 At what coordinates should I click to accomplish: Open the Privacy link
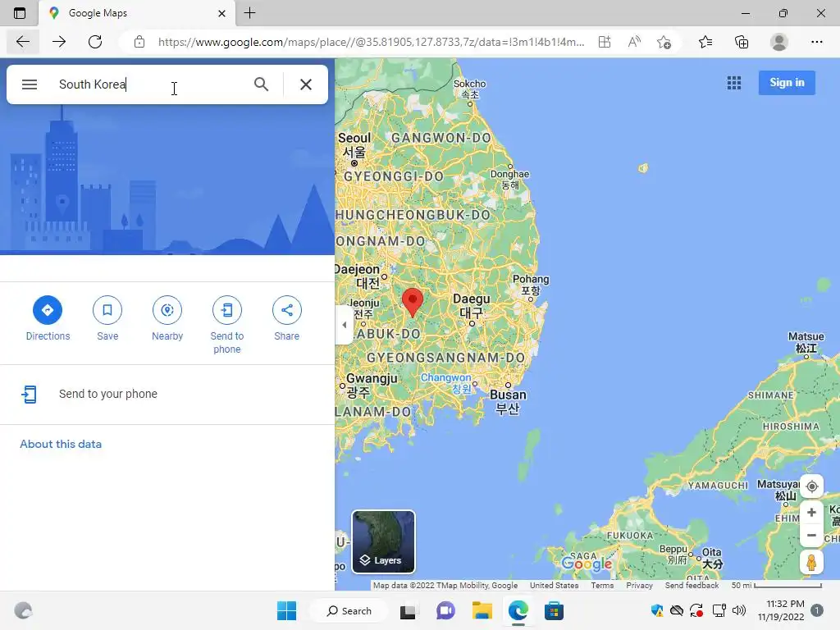tap(639, 586)
